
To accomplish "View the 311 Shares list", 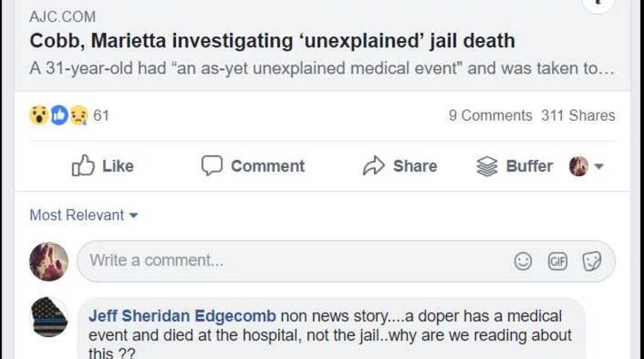I will click(578, 116).
